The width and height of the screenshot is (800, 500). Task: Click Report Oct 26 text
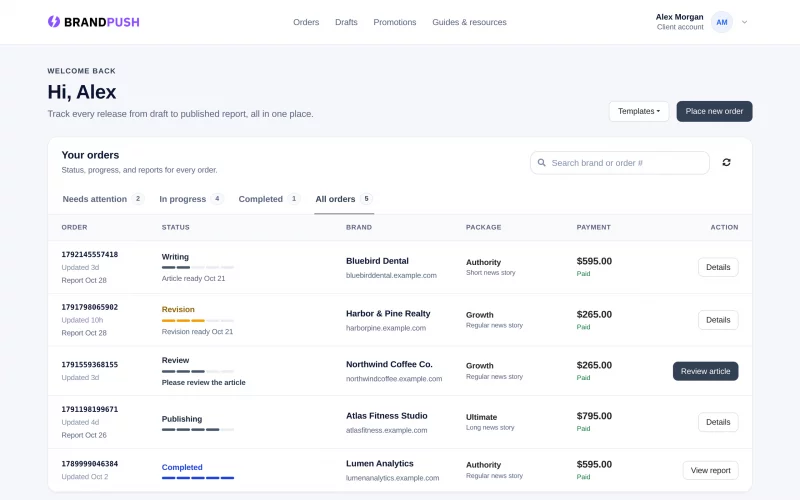point(84,435)
